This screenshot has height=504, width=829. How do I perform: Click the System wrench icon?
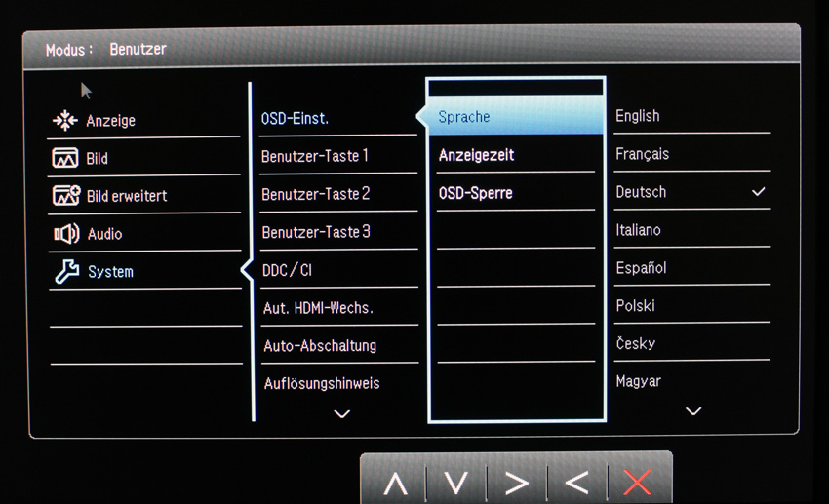point(67,271)
